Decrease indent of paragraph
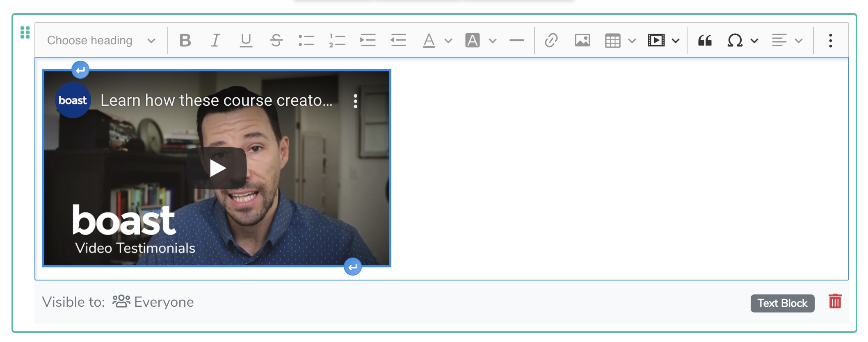Image resolution: width=868 pixels, height=342 pixels. tap(398, 41)
